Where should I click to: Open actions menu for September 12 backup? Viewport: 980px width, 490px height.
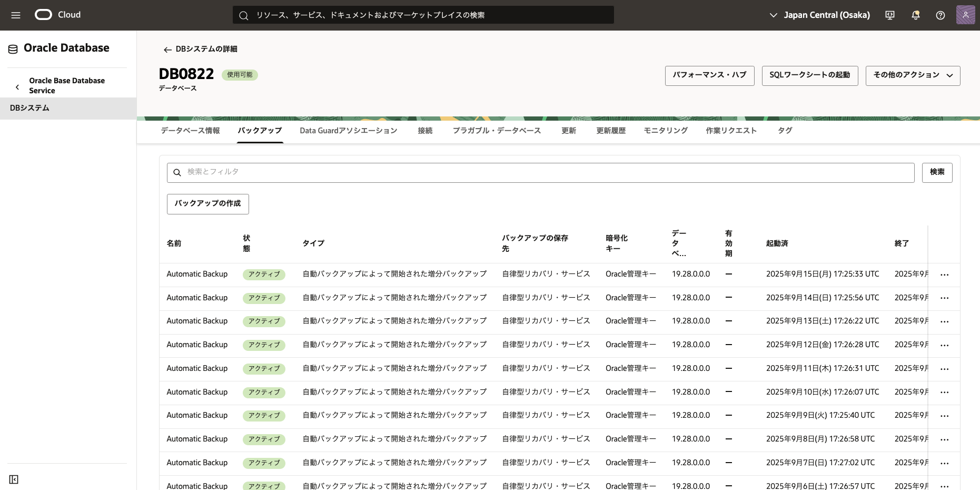pos(944,345)
